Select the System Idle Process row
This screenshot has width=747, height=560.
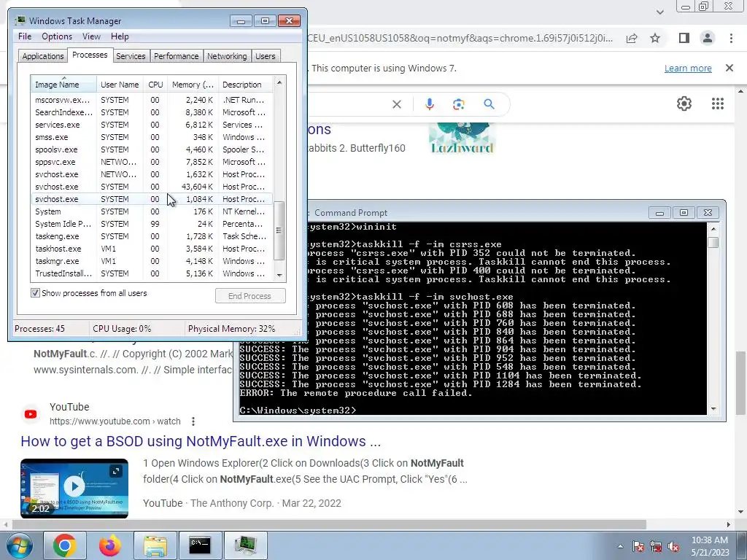coord(152,224)
